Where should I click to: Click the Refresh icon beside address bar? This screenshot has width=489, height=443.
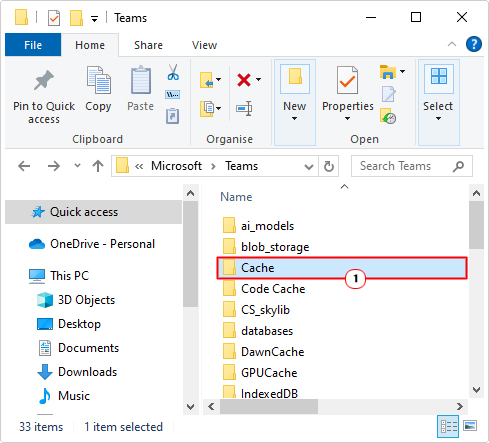click(x=329, y=166)
